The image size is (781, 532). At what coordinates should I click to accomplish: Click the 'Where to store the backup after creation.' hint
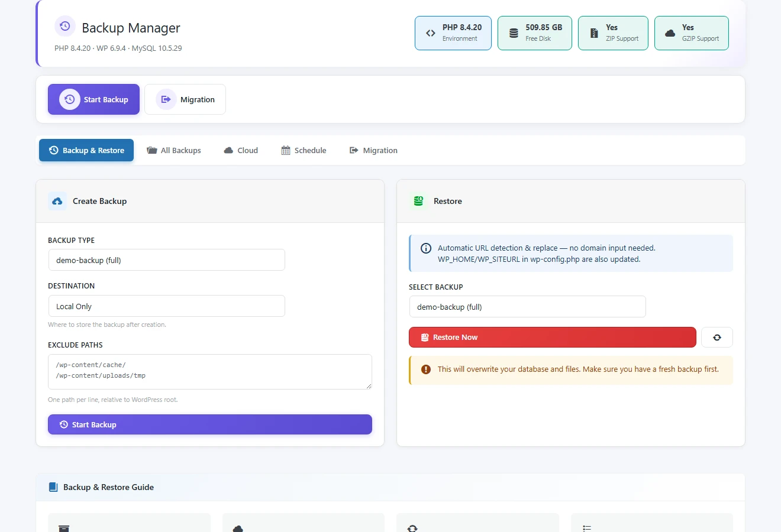tap(107, 325)
